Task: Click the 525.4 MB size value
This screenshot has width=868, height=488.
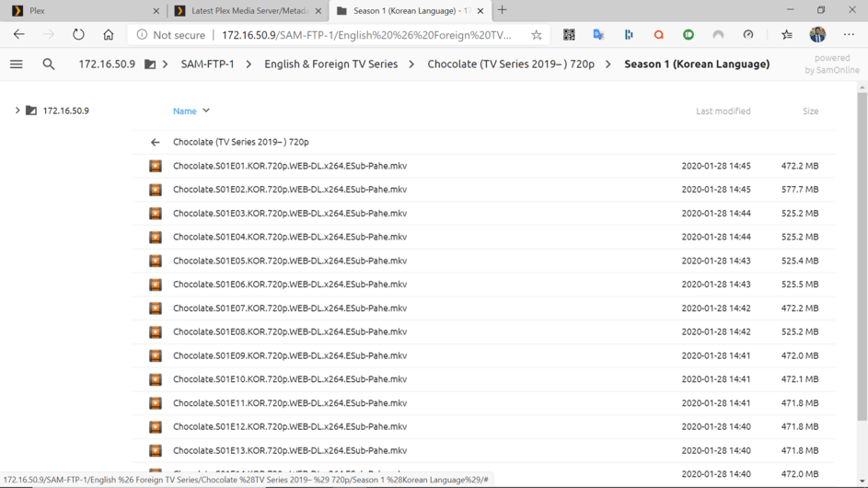Action: tap(799, 261)
